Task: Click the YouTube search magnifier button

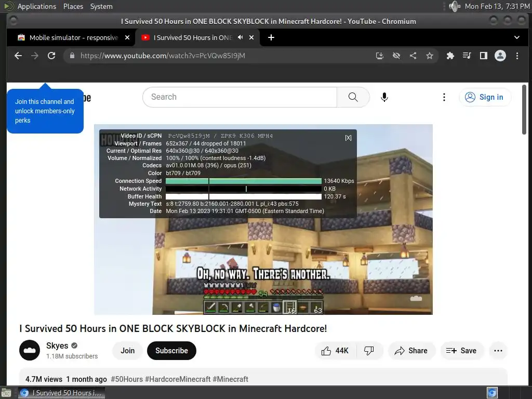Action: (353, 97)
